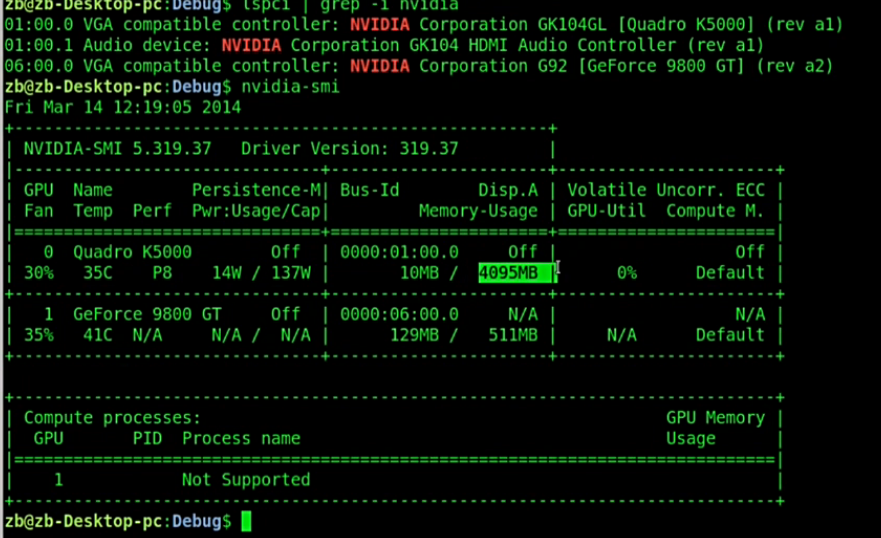Screen dimensions: 881x538
Task: Click the Memory-Usage column header
Action: coord(478,211)
